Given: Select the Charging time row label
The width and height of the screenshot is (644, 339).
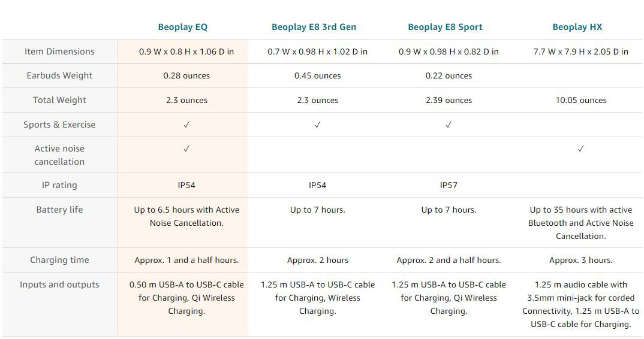Looking at the screenshot, I should pyautogui.click(x=59, y=260).
